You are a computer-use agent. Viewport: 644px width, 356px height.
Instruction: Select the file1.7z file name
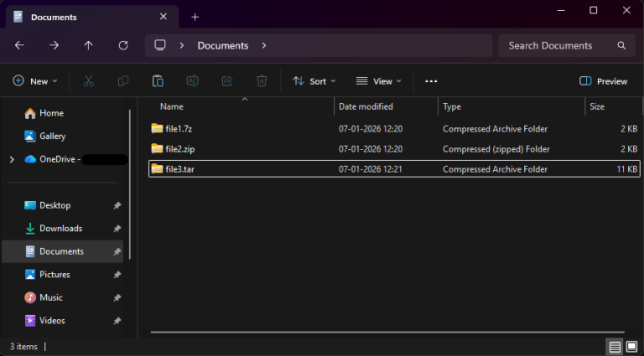click(179, 129)
